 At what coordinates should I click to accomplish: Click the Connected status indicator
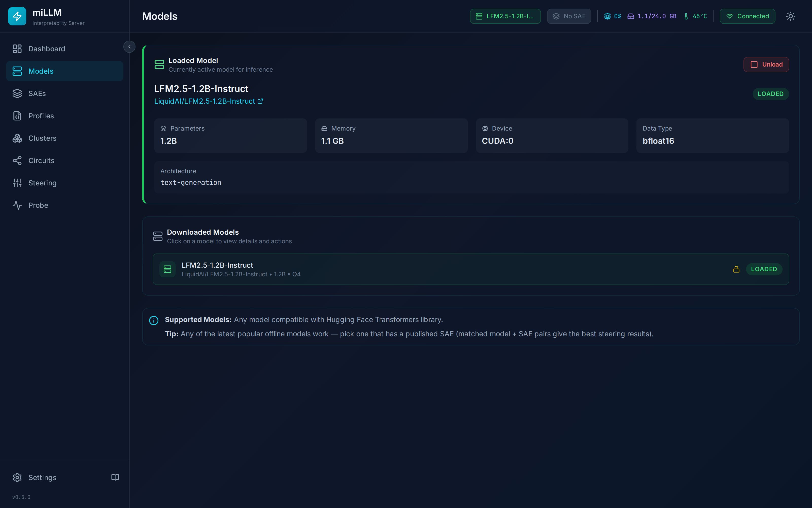point(747,16)
